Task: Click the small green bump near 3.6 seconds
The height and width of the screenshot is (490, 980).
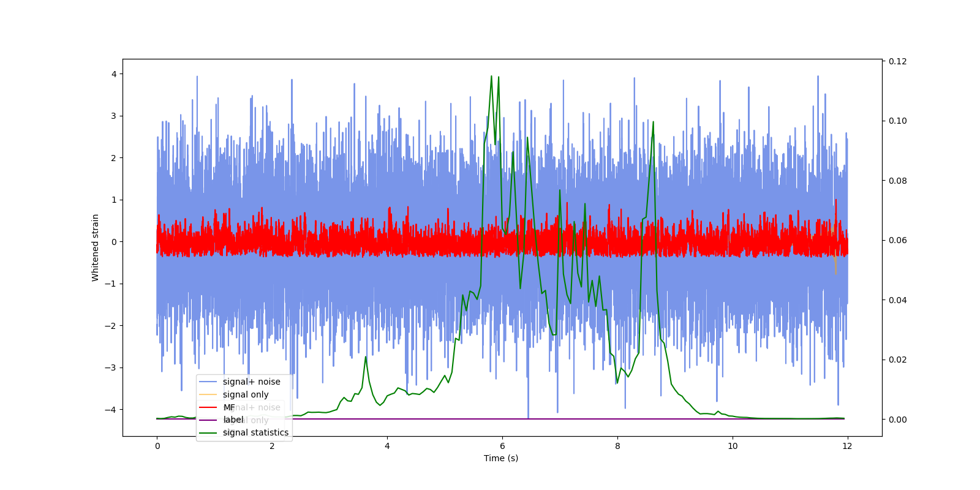Action: tap(366, 358)
